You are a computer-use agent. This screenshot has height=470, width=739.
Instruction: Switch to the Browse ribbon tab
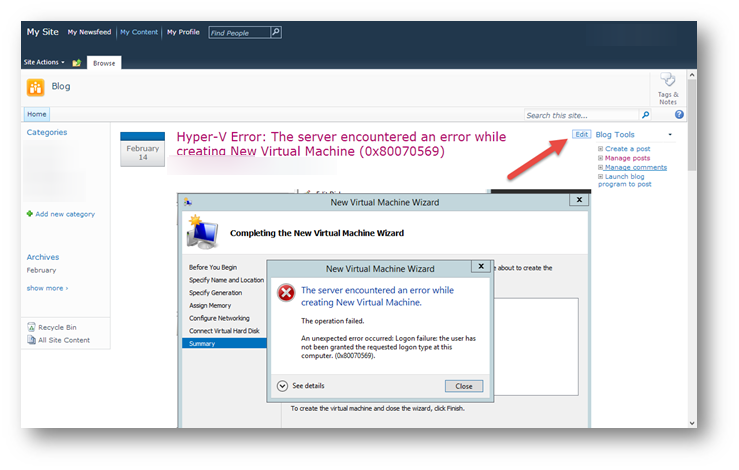tap(104, 63)
